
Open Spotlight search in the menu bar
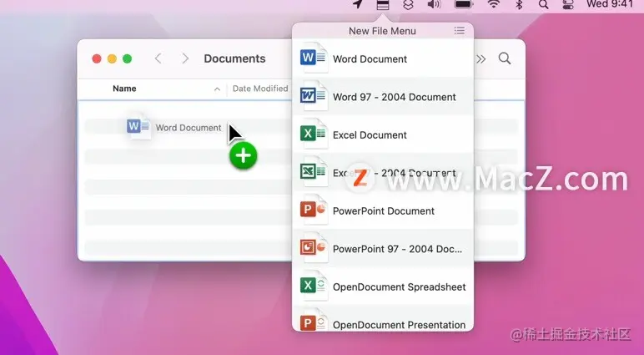pyautogui.click(x=543, y=4)
